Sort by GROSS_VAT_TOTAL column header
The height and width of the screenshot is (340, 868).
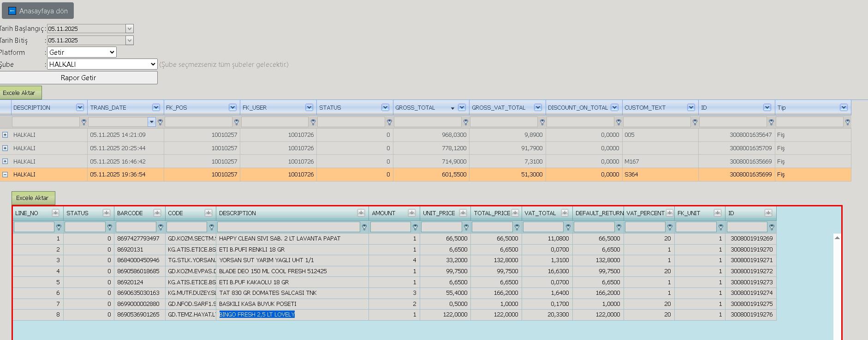(499, 107)
